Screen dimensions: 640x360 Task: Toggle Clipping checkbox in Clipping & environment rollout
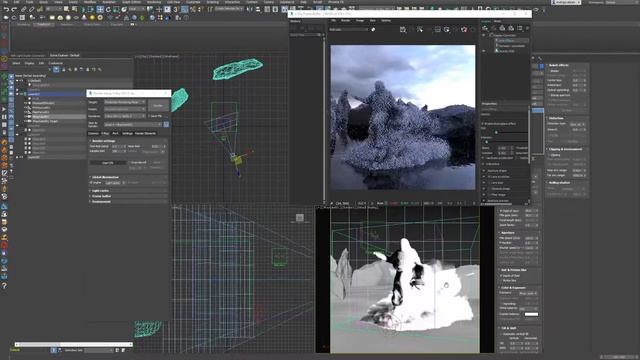coord(549,155)
